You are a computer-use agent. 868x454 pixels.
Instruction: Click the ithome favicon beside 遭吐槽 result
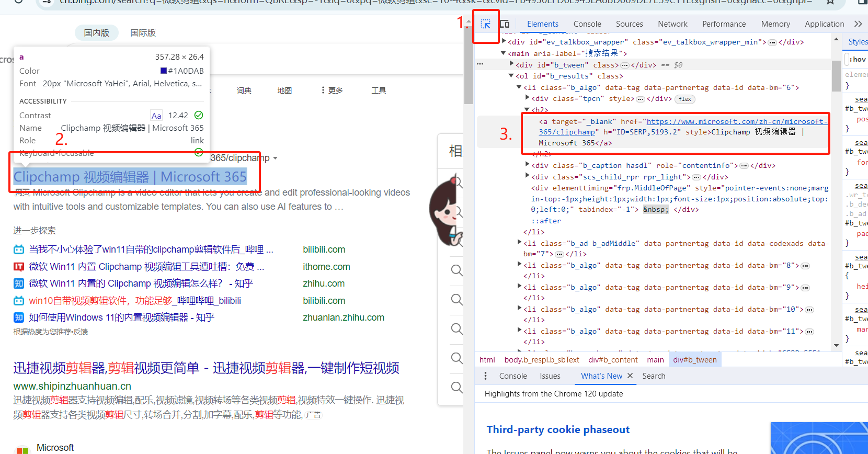tap(19, 267)
